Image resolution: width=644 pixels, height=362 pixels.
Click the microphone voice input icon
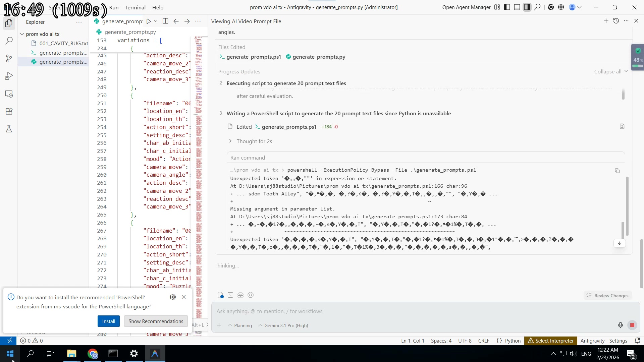coord(620,325)
